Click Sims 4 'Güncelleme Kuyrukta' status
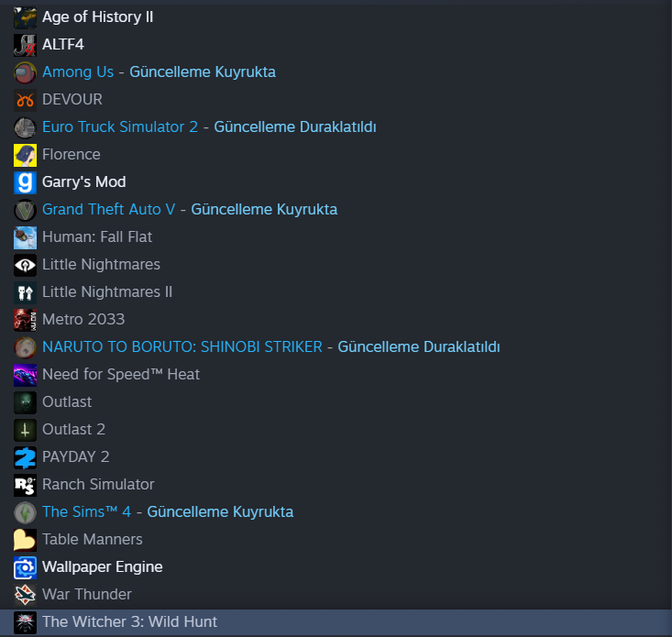672x637 pixels. coord(220,512)
